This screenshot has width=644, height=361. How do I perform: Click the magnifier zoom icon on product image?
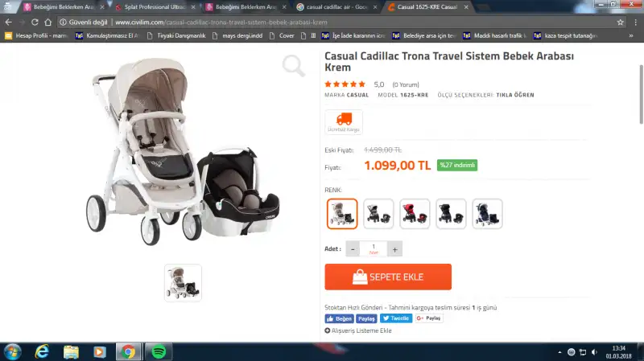293,66
